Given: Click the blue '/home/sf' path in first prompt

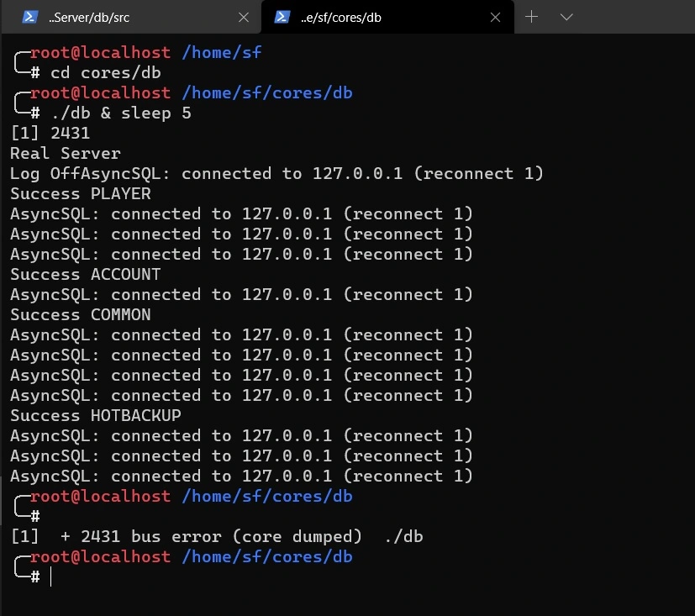Looking at the screenshot, I should [221, 53].
